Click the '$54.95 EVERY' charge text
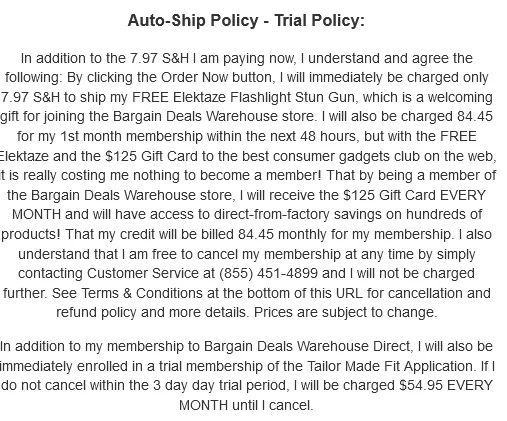 (x=446, y=386)
